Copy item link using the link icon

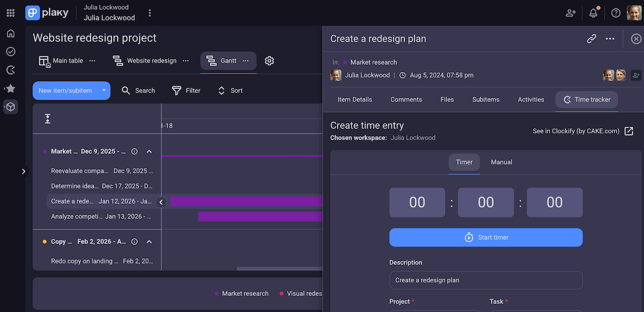click(591, 39)
